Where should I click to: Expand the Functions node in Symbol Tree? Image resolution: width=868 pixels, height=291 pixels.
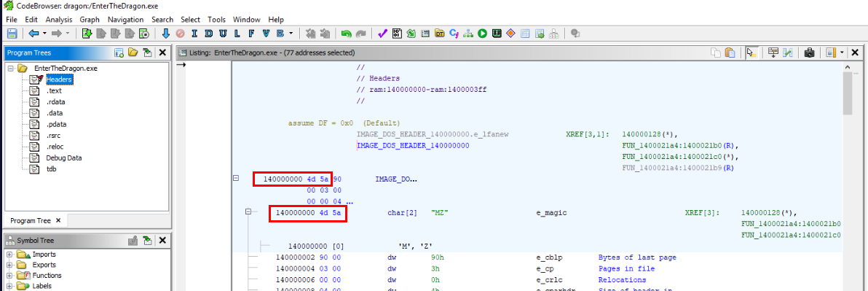tap(9, 276)
